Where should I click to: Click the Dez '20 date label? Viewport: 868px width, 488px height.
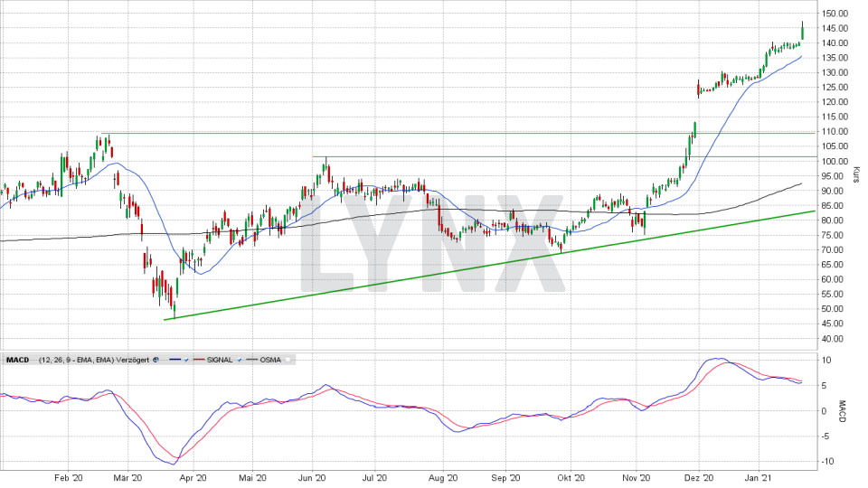(699, 477)
